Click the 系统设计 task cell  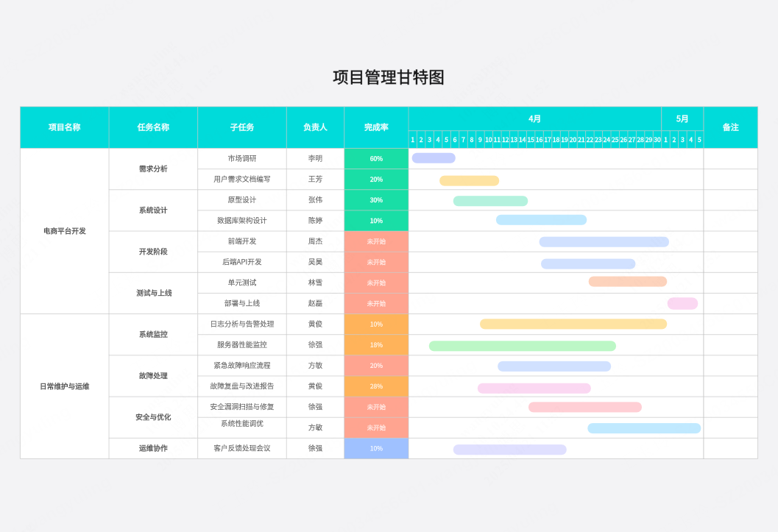(x=153, y=210)
